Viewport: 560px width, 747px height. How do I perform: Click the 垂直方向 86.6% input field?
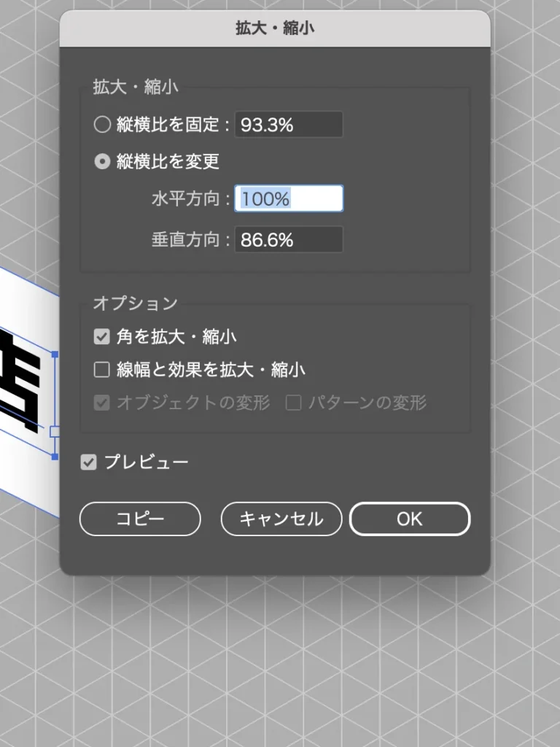[289, 239]
